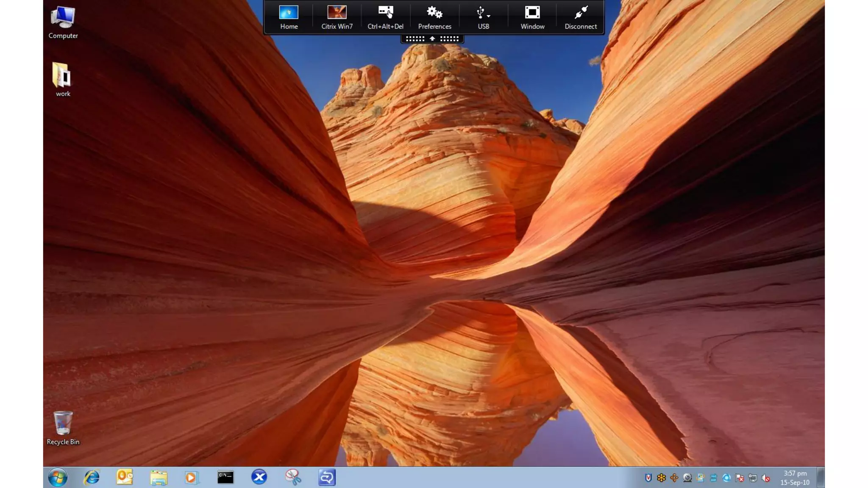The image size is (868, 488).
Task: Click the Home button in Citrix toolbar
Action: tap(289, 17)
